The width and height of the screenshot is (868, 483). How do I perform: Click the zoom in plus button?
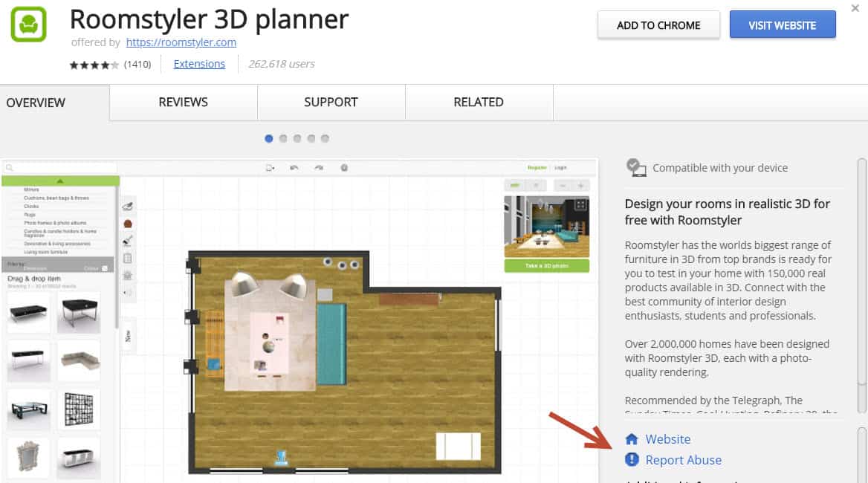pyautogui.click(x=580, y=186)
